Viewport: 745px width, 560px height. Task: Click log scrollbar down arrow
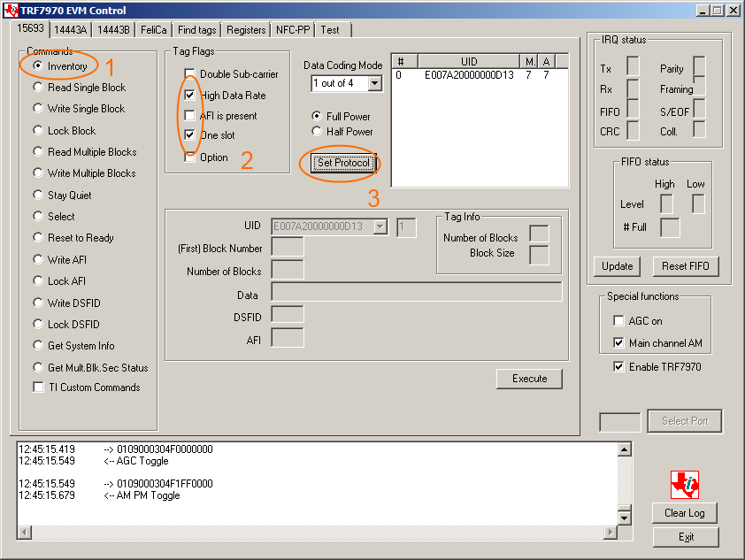[x=625, y=518]
